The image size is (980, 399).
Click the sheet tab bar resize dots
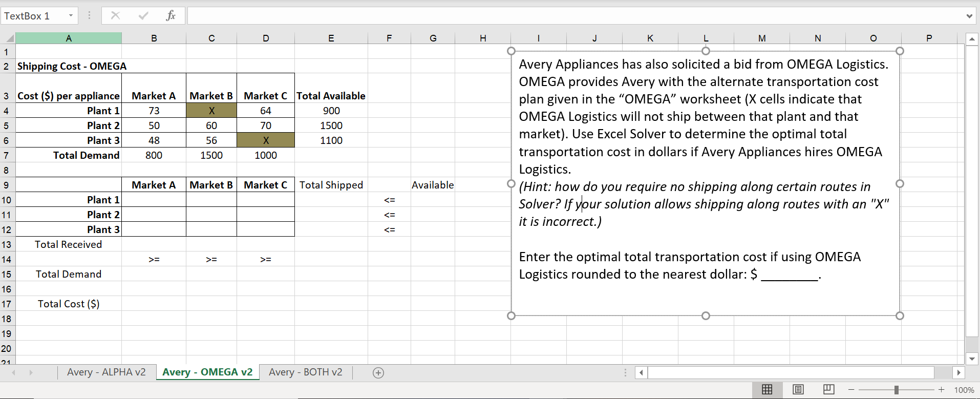(x=625, y=373)
